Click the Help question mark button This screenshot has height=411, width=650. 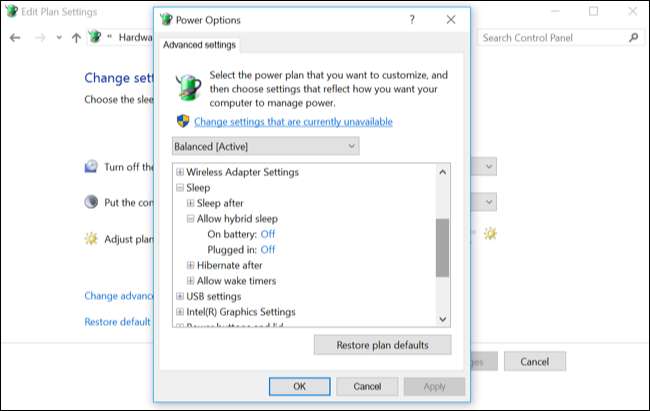(x=412, y=19)
